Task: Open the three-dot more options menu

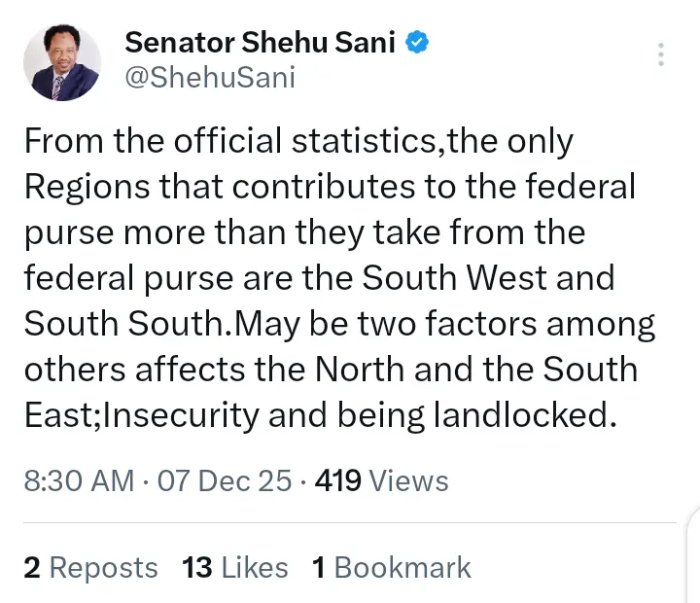Action: 661,54
